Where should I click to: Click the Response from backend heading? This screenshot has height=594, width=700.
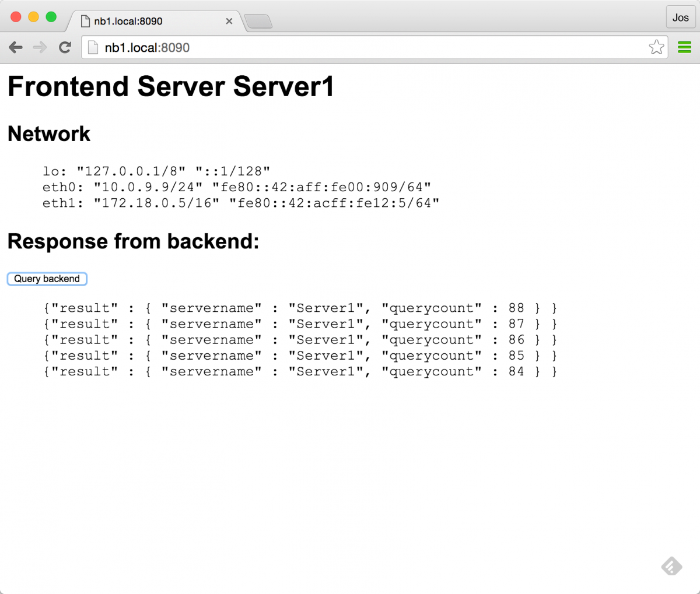(134, 241)
